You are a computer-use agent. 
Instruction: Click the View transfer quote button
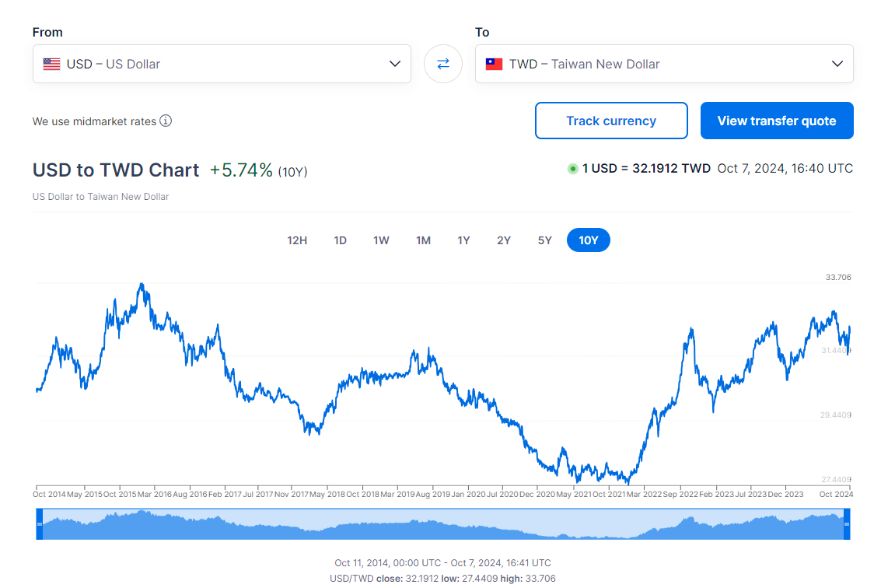(x=777, y=121)
